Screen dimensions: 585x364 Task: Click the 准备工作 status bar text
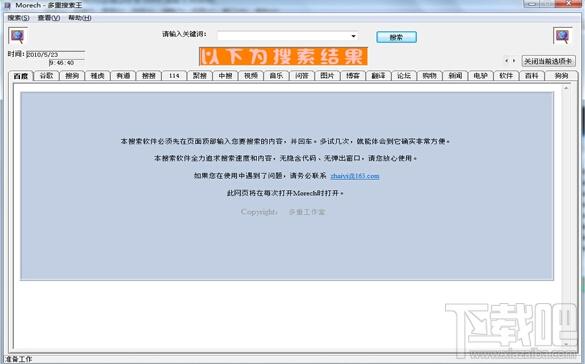click(19, 360)
